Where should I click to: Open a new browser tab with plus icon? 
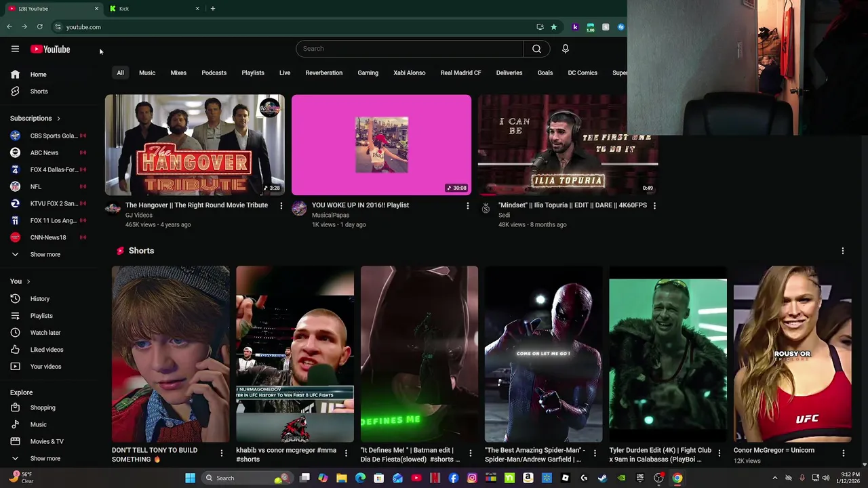213,9
